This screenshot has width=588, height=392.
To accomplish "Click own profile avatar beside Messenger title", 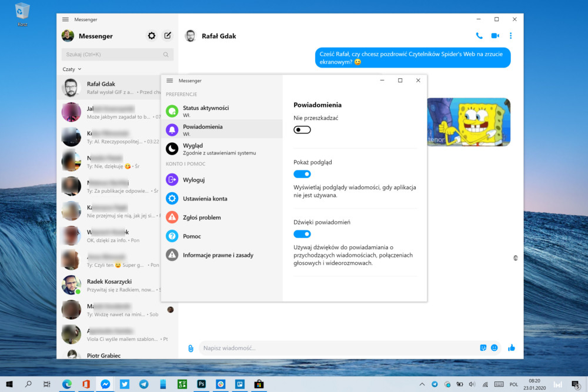I will 68,36.
